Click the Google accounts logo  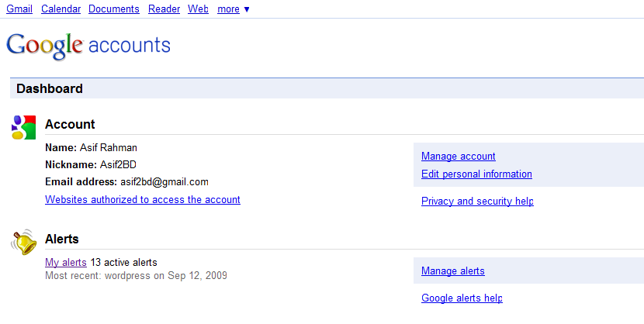pos(88,45)
